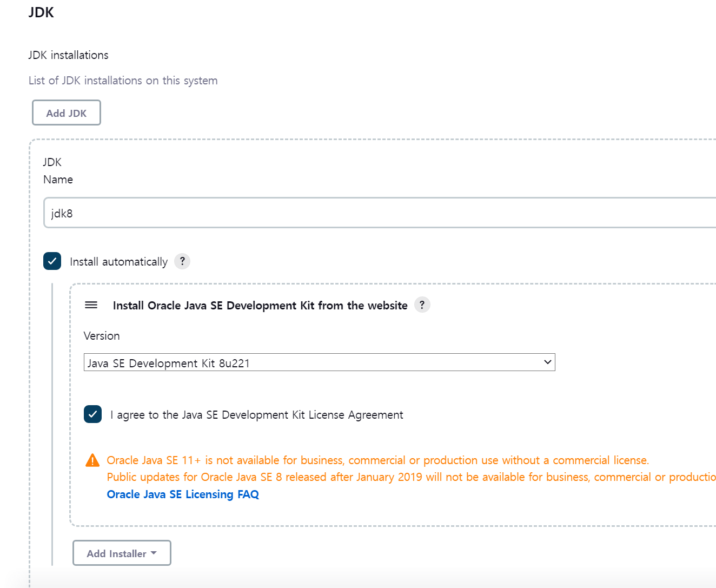716x588 pixels.
Task: Click 'I agree to the Java SE' label text
Action: [x=257, y=415]
